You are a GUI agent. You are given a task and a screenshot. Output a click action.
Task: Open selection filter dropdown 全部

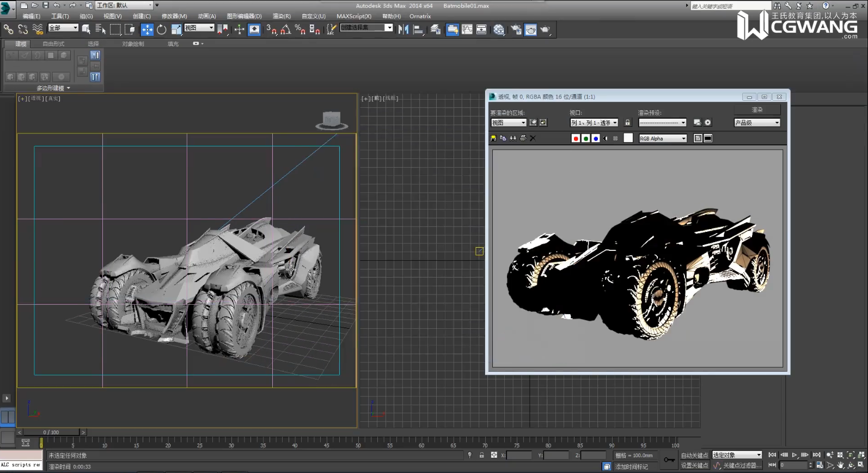[63, 28]
